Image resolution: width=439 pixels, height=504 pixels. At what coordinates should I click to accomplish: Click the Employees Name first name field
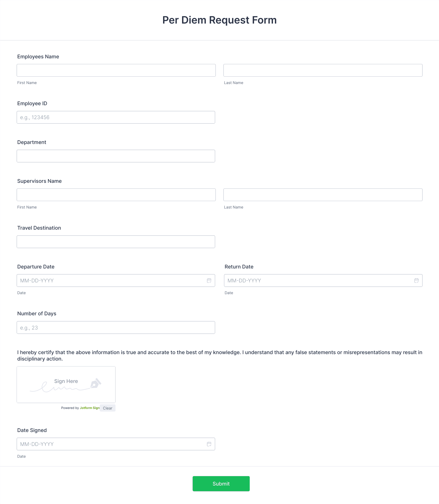coord(116,70)
